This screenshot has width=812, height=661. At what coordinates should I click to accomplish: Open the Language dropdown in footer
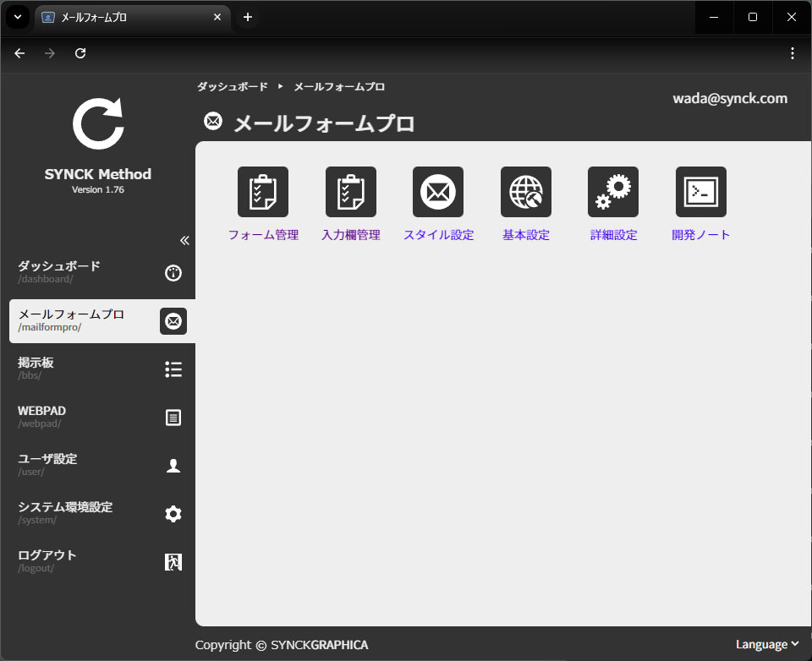(x=766, y=644)
